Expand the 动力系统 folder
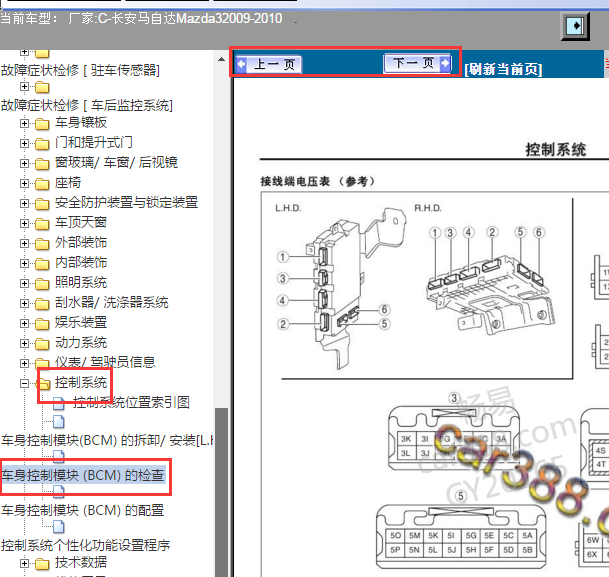The height and width of the screenshot is (577, 609). (x=24, y=343)
